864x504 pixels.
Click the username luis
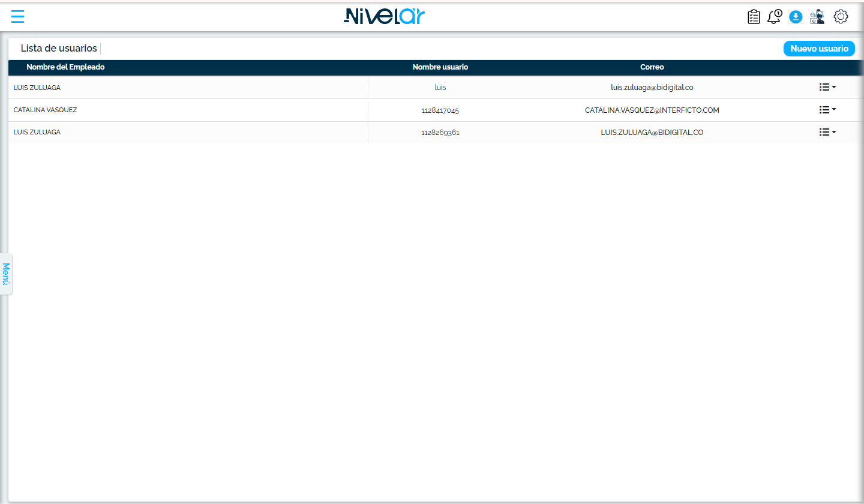click(440, 87)
